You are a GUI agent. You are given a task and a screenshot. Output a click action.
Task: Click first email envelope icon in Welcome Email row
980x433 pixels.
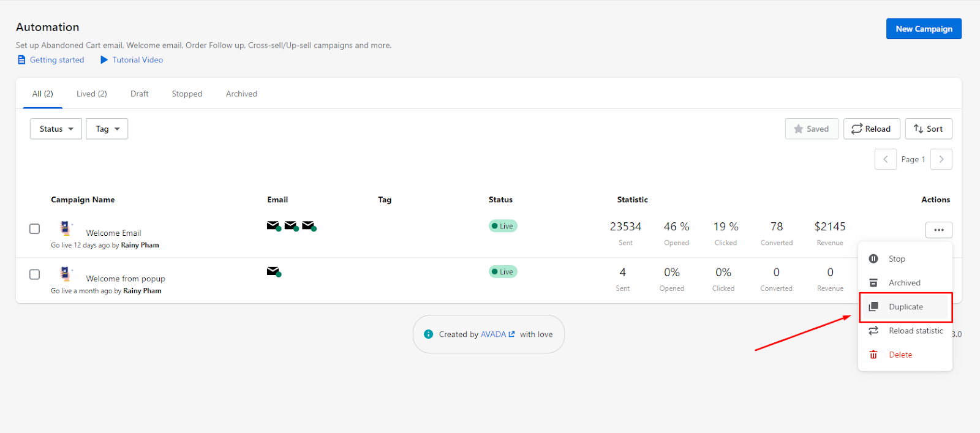point(273,226)
